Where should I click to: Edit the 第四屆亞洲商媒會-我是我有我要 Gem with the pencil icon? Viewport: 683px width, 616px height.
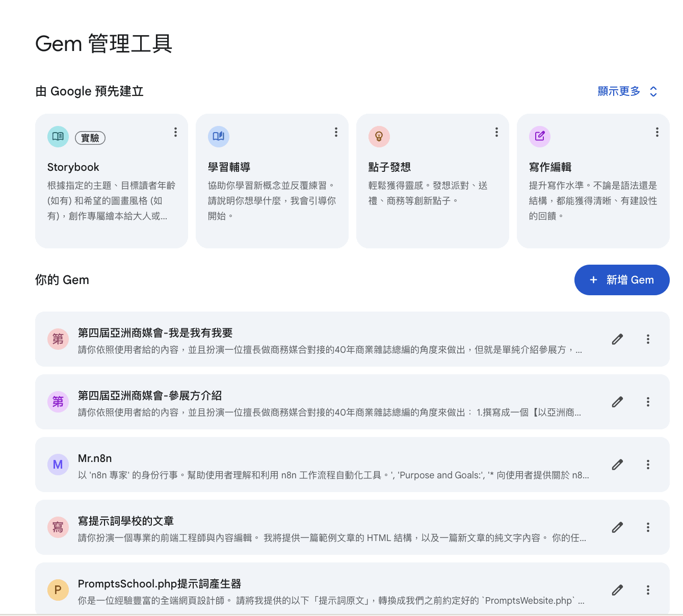617,339
